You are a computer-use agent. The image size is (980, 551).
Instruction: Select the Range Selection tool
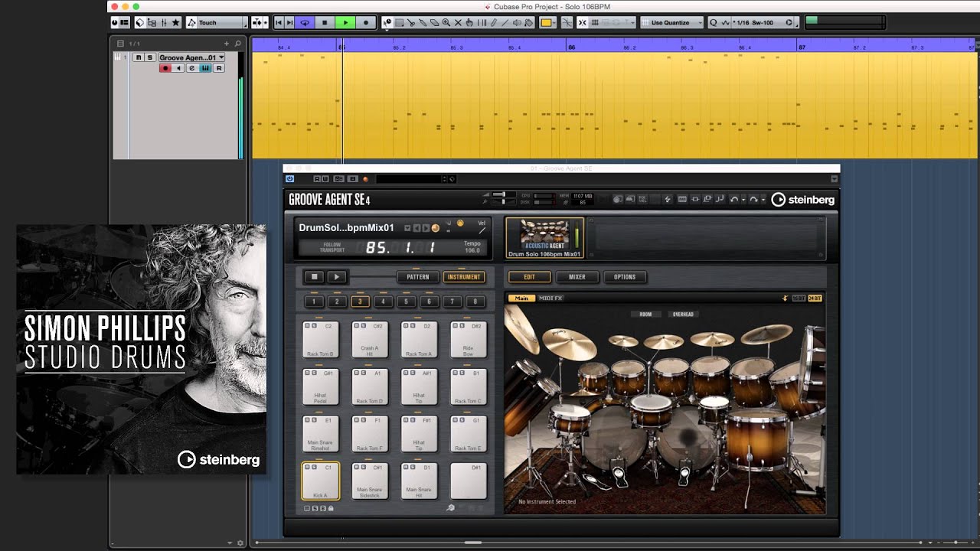pos(400,23)
